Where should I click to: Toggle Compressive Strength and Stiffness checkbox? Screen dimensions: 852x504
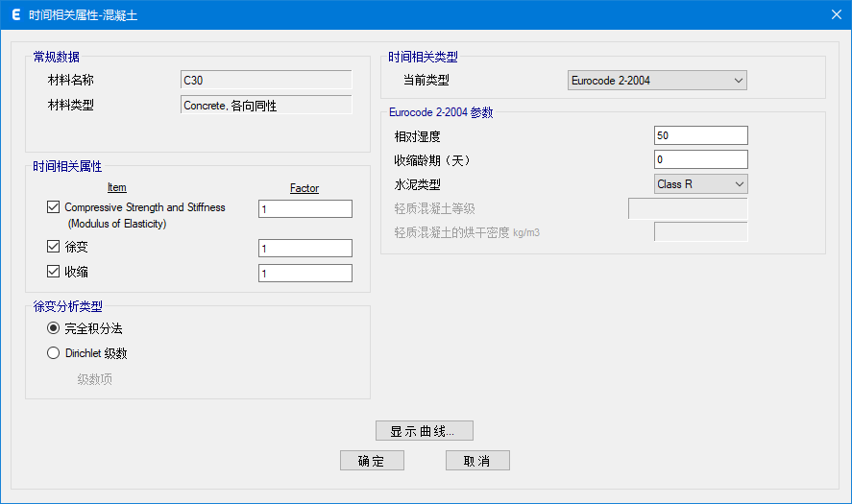(x=53, y=207)
